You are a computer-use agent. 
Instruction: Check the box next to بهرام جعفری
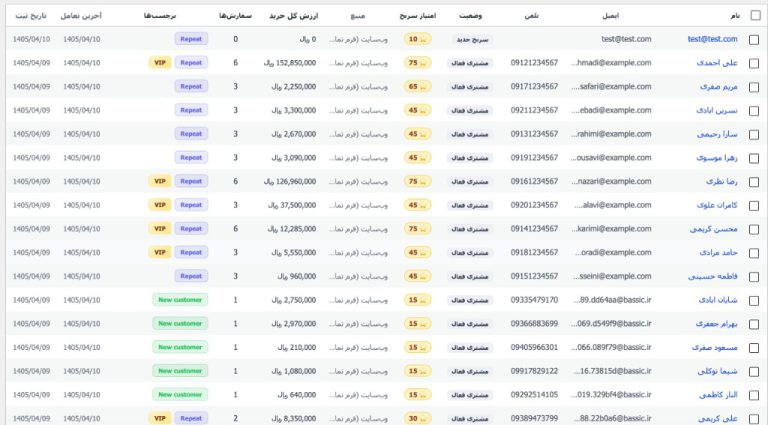click(x=754, y=325)
